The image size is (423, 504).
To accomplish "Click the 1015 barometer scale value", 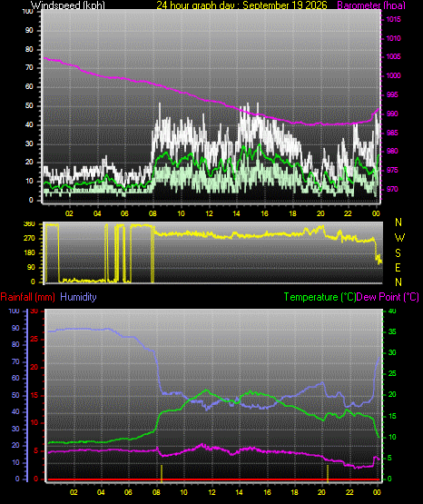I will pos(393,19).
